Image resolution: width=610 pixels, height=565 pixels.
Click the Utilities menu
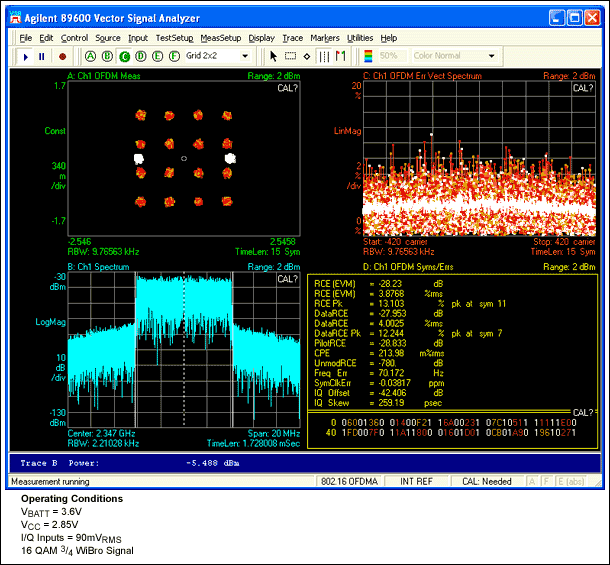359,37
